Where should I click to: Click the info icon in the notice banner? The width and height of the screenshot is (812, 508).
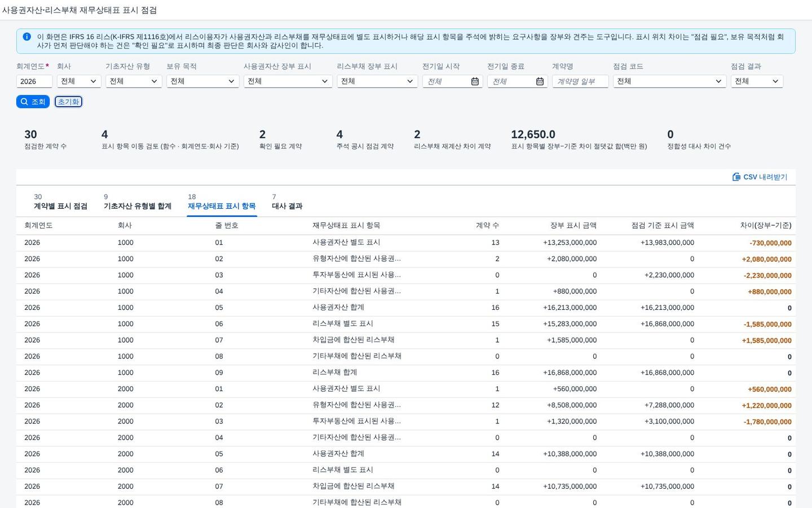(x=27, y=37)
